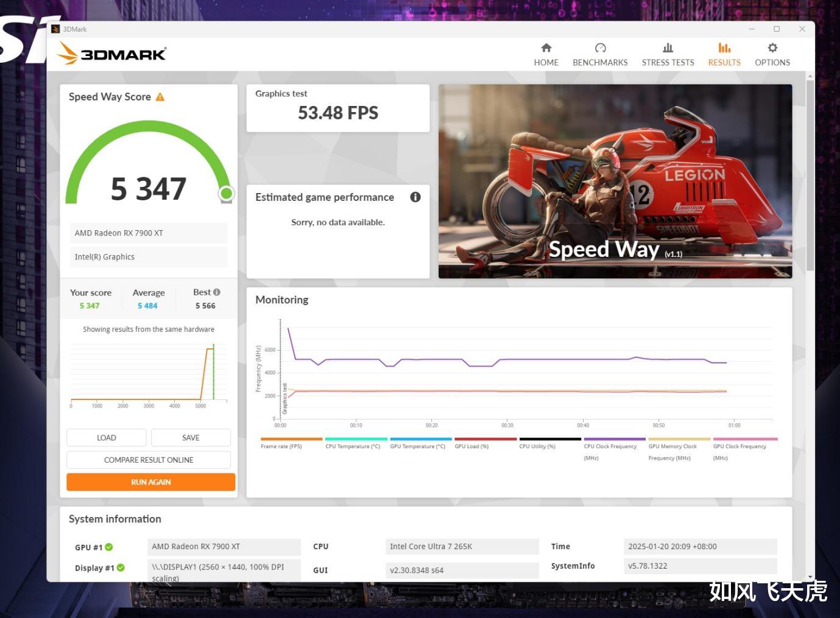Click the info icon beside Best score
840x618 pixels.
point(217,292)
